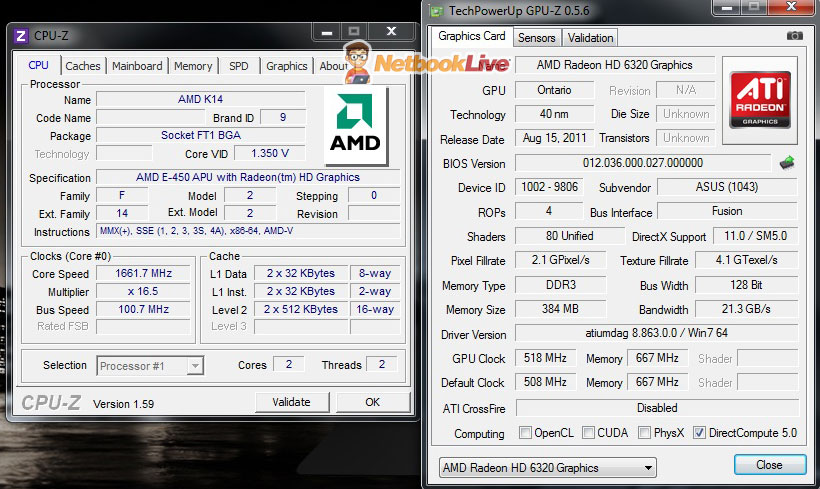
Task: Toggle the PhysX checkbox
Action: [x=644, y=433]
